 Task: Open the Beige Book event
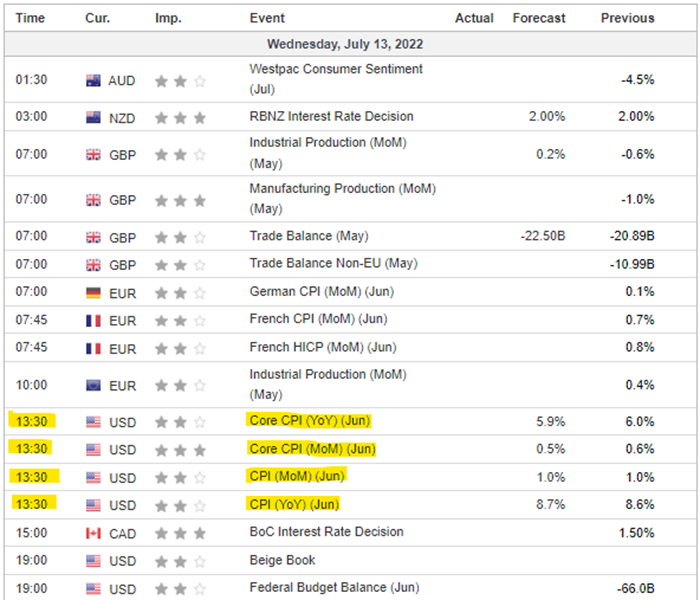[x=282, y=560]
